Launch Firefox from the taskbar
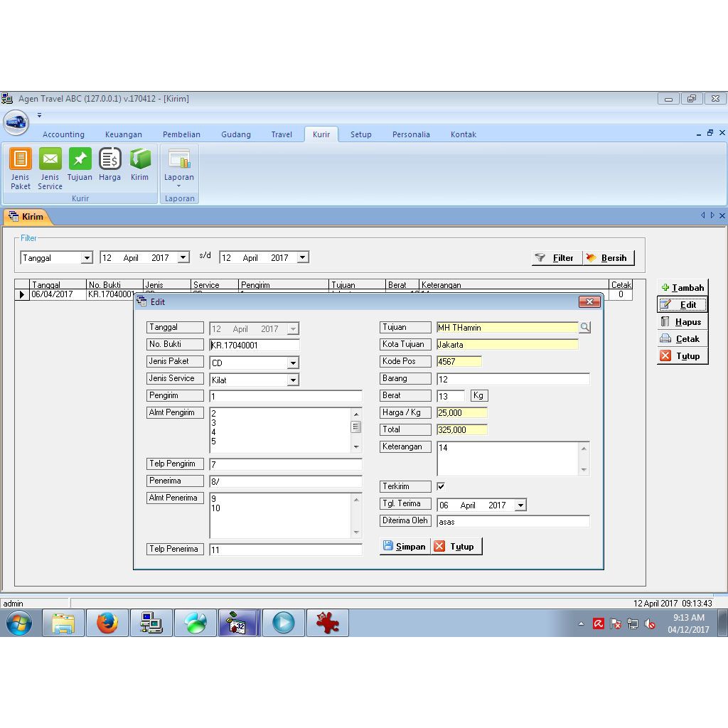 pos(107,623)
